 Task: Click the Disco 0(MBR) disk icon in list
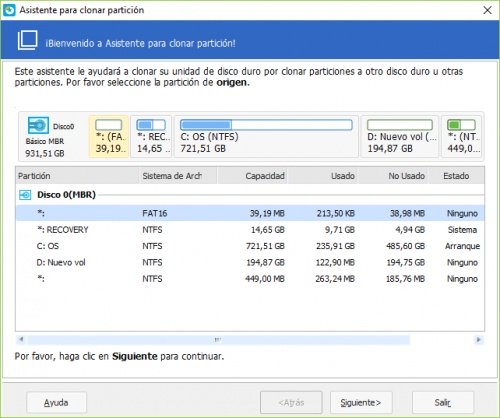click(25, 195)
